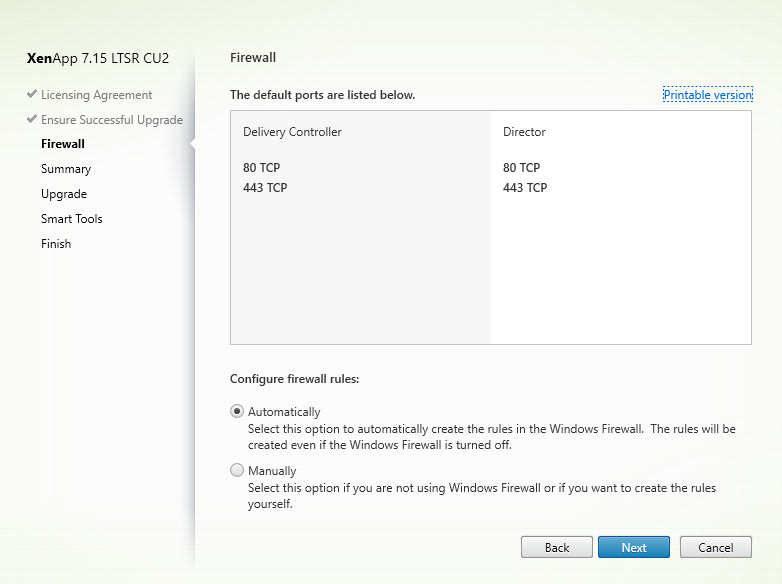Cancel the upgrade wizard
Image resolution: width=782 pixels, height=584 pixels.
coord(715,547)
